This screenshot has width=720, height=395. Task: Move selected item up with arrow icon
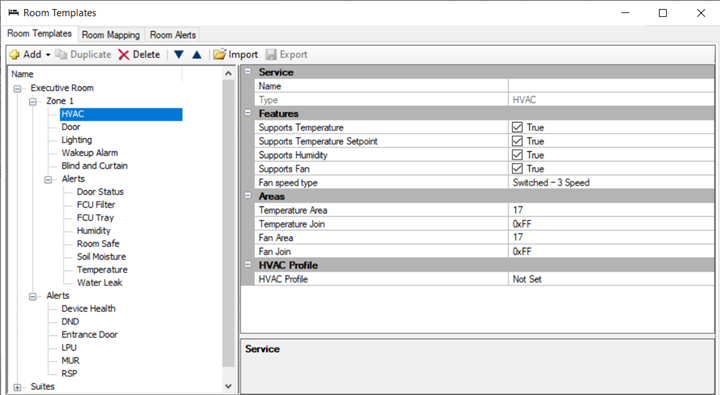(x=197, y=55)
